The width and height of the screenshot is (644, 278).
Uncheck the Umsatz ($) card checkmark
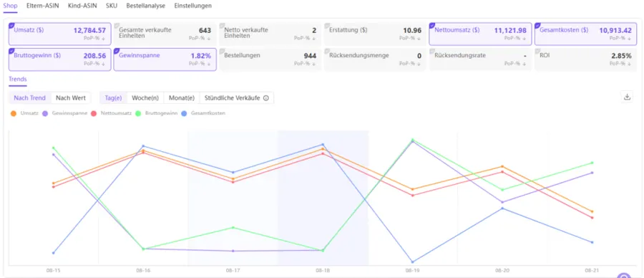click(x=11, y=26)
